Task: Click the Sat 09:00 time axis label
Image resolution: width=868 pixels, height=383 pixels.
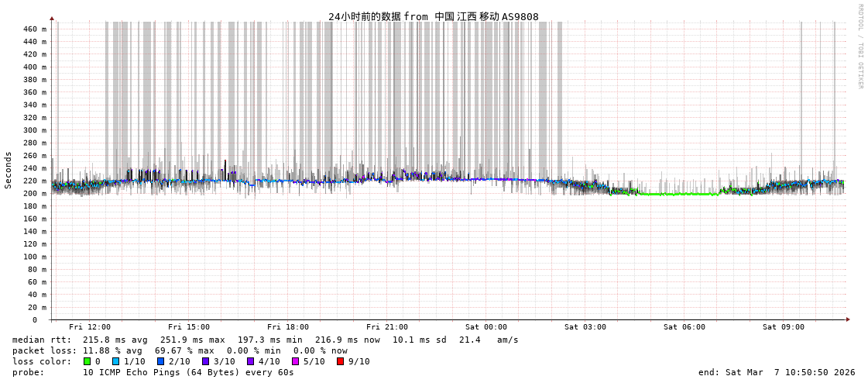Action: pos(784,327)
